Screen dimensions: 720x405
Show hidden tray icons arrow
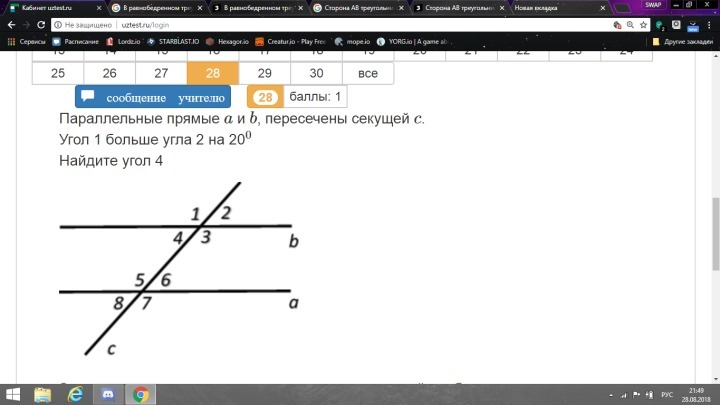[x=611, y=395]
